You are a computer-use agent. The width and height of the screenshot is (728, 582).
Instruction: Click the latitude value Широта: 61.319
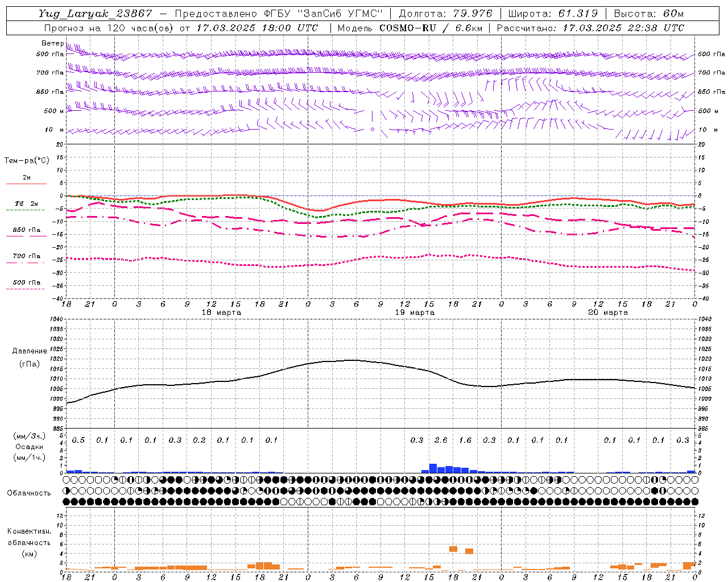pyautogui.click(x=553, y=14)
